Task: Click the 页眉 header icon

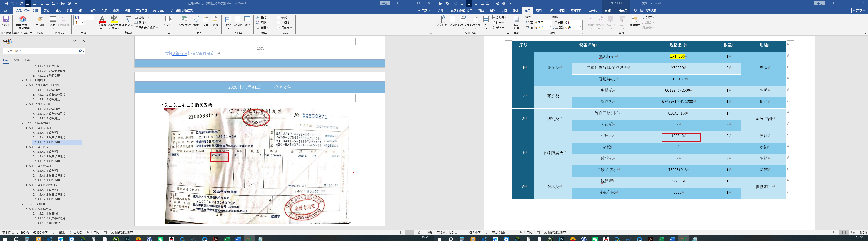Action: pos(206,19)
